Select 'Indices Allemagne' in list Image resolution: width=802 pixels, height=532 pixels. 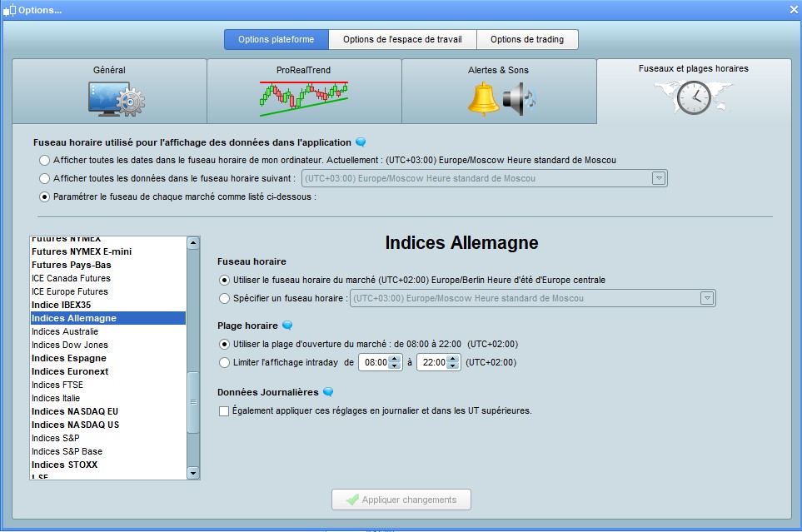pyautogui.click(x=108, y=318)
